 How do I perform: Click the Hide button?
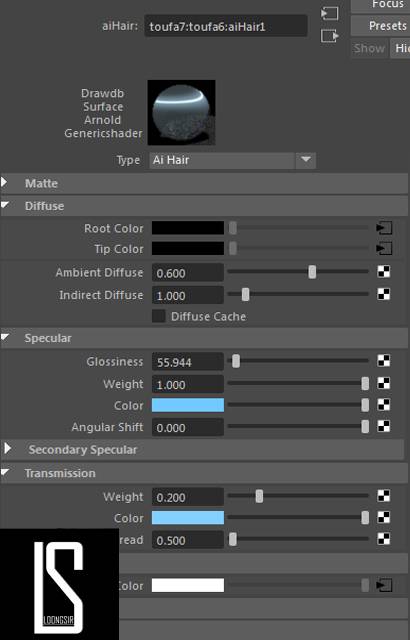pos(400,48)
